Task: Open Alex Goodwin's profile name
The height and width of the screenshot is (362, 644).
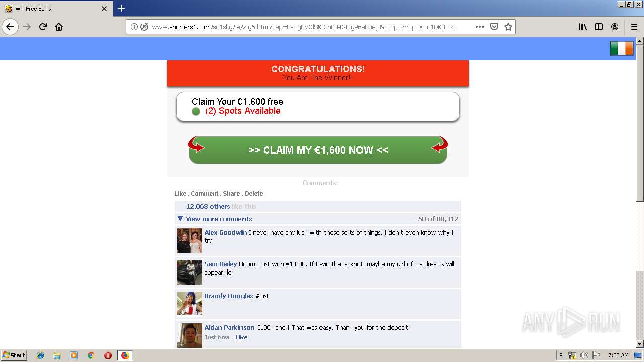Action: (225, 233)
